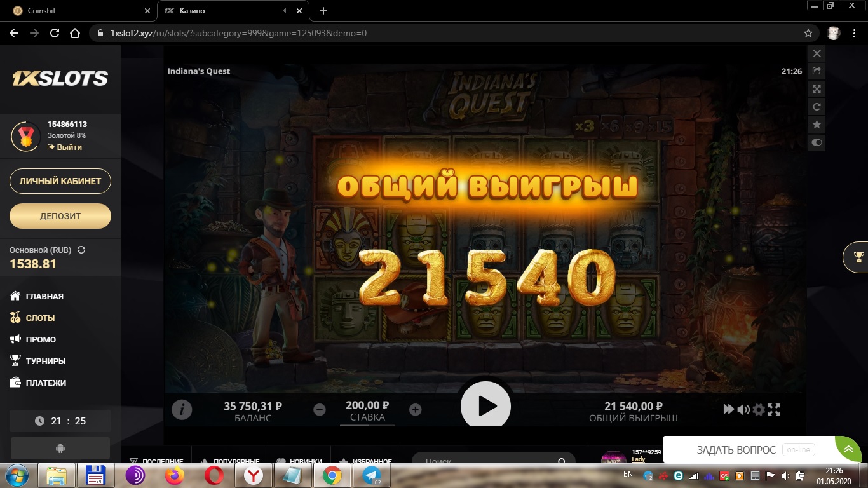Bookmark this page with the star
Screen dimensions: 868x488
pyautogui.click(x=808, y=33)
